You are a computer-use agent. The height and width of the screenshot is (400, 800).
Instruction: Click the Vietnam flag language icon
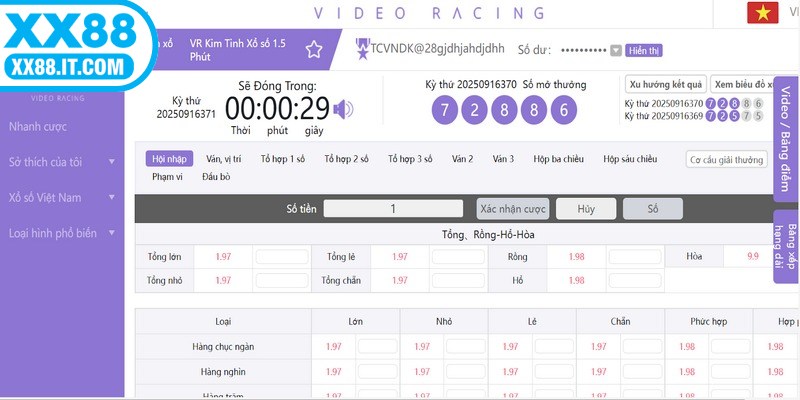[763, 13]
